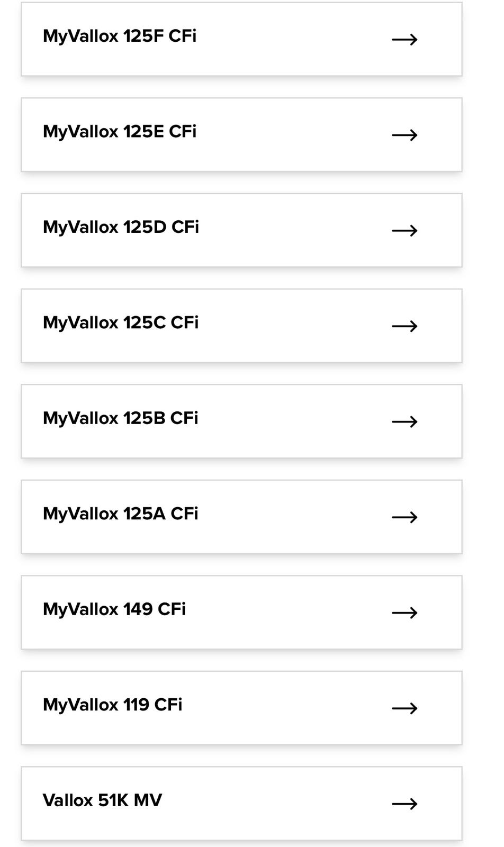Open the MyVallox 119 CFi title link
The height and width of the screenshot is (847, 504).
click(113, 705)
